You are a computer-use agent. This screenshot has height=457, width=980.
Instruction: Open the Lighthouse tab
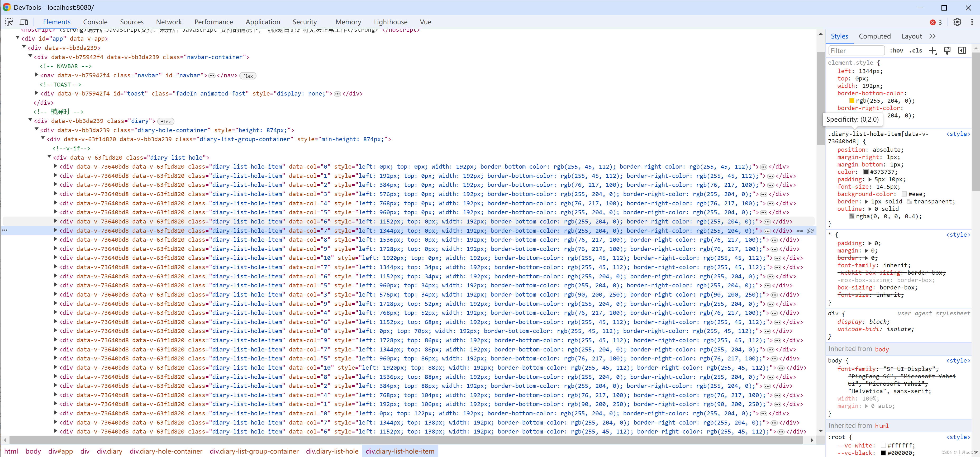pyautogui.click(x=390, y=22)
